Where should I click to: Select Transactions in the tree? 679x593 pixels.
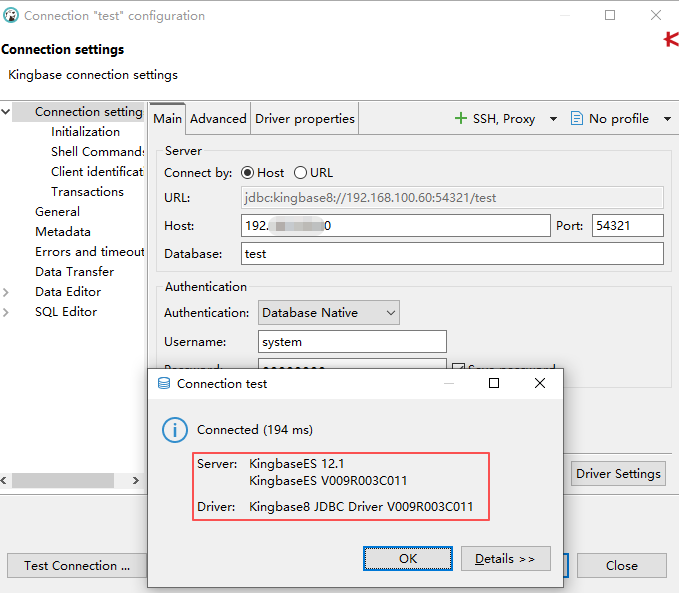[87, 191]
